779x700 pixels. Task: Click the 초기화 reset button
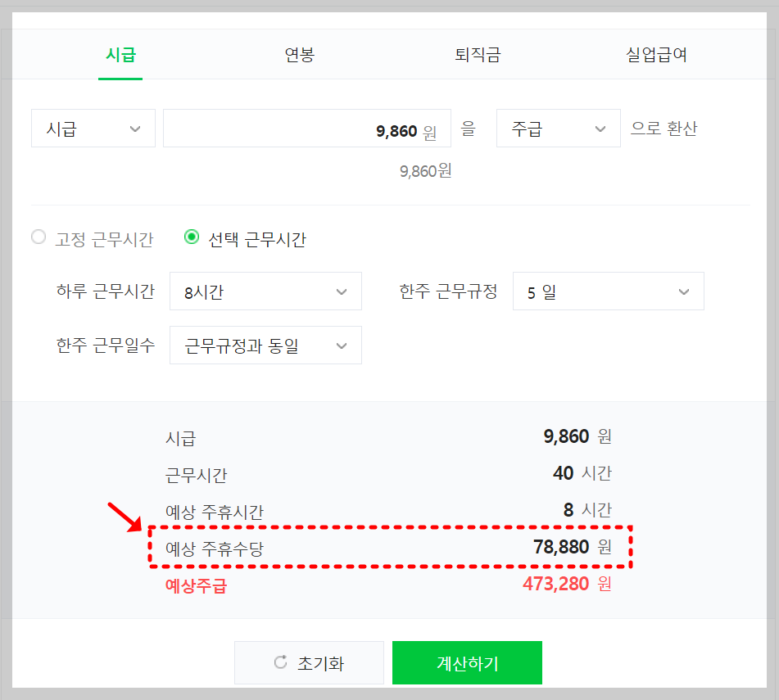click(x=309, y=662)
